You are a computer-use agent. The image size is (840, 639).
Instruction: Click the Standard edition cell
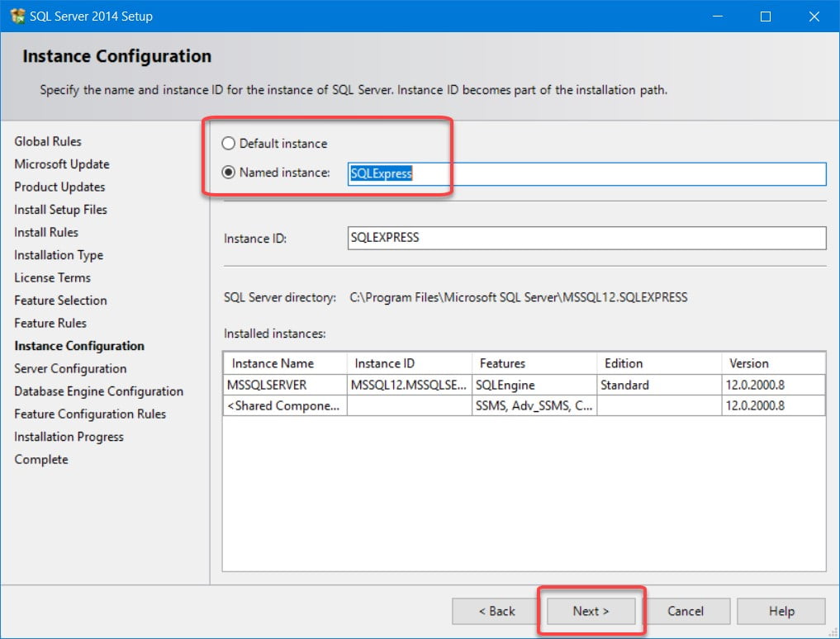click(x=659, y=385)
